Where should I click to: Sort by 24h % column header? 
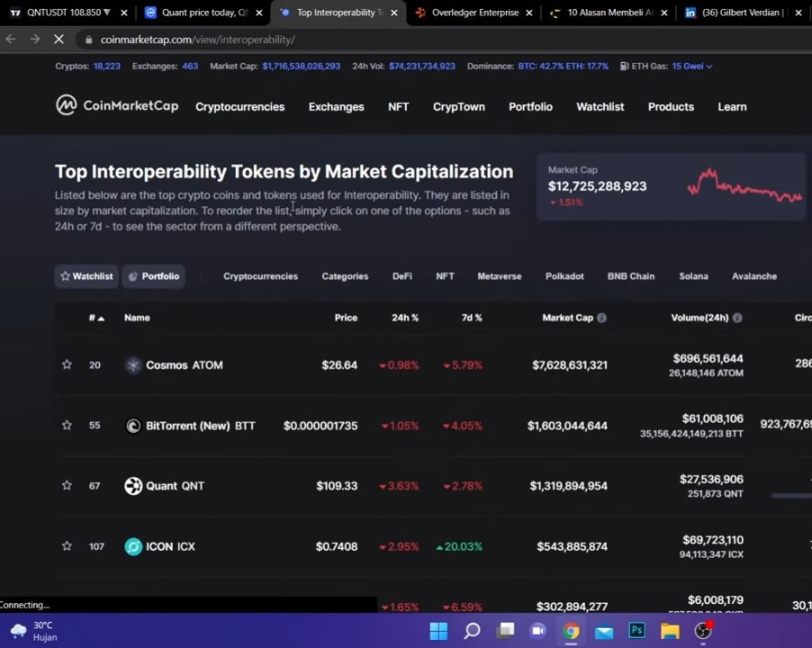click(404, 318)
